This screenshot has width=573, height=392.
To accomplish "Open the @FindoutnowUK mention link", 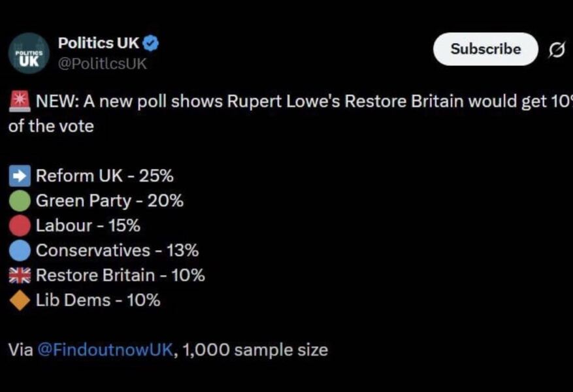I will [x=106, y=350].
